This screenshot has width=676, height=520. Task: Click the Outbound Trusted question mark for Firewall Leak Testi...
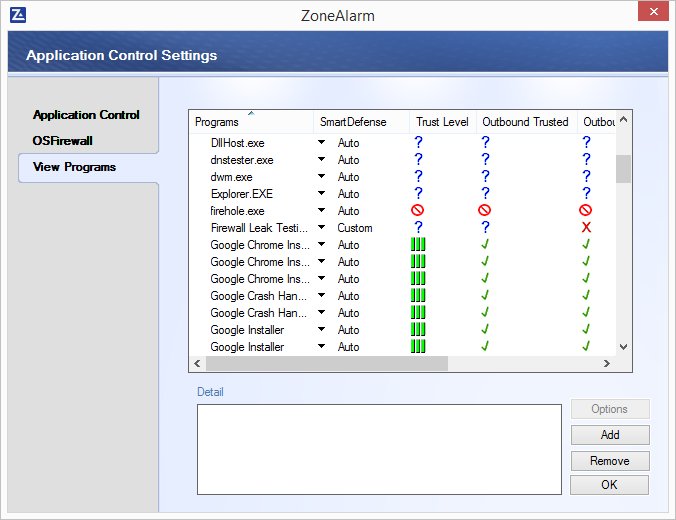[x=485, y=227]
